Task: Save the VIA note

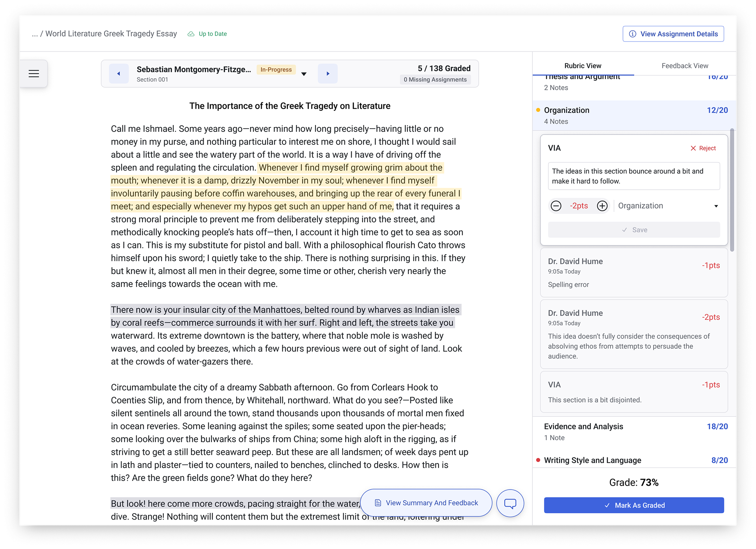Action: tap(634, 230)
